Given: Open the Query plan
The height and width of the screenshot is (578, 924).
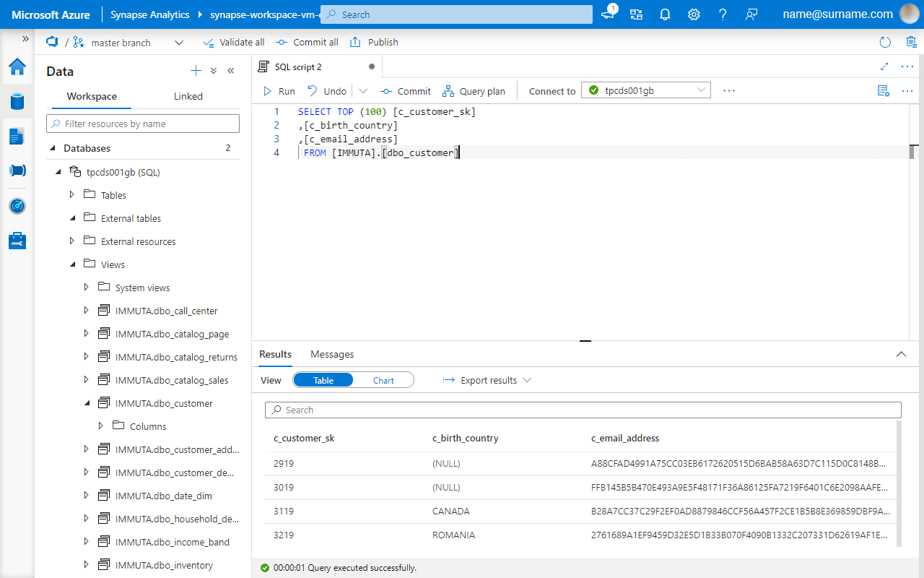Looking at the screenshot, I should tap(474, 91).
